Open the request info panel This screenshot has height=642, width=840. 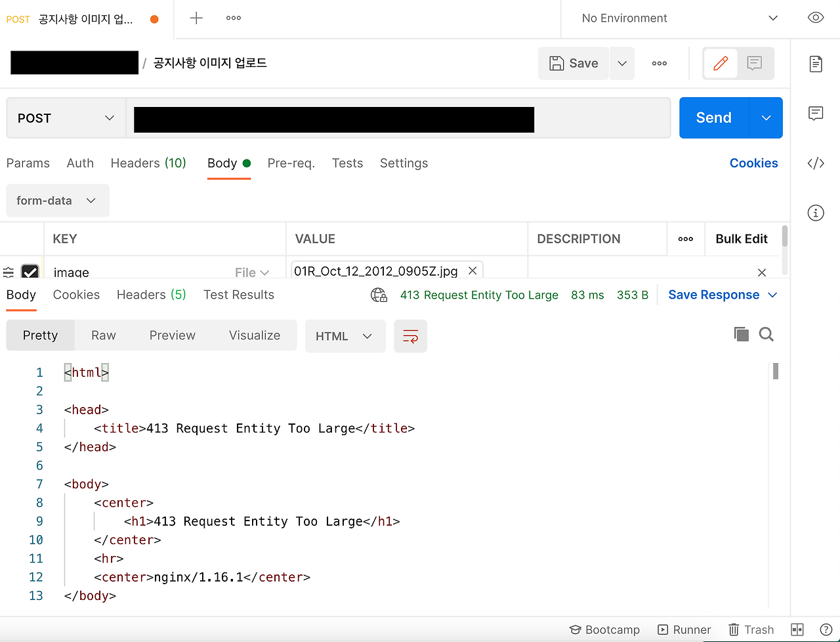(x=815, y=213)
